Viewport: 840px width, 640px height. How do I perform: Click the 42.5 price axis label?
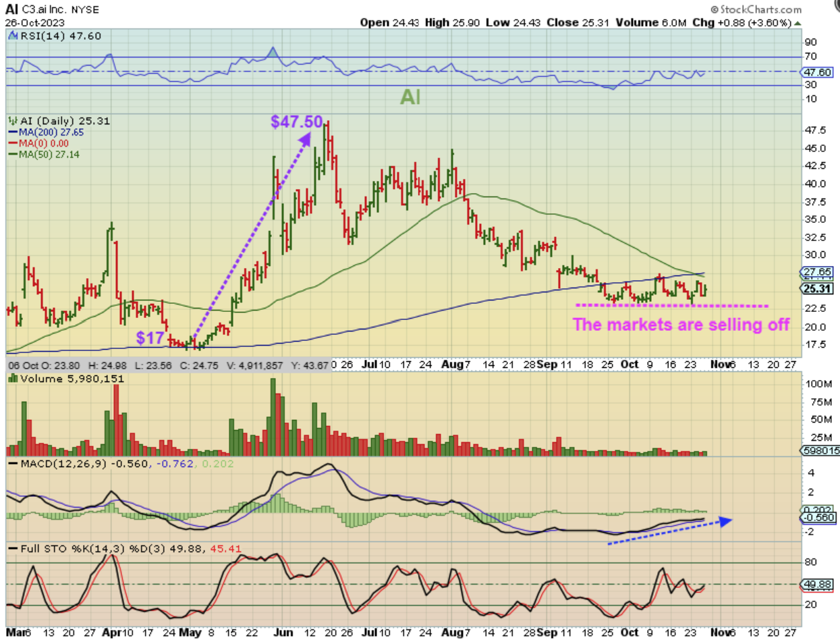[x=816, y=166]
